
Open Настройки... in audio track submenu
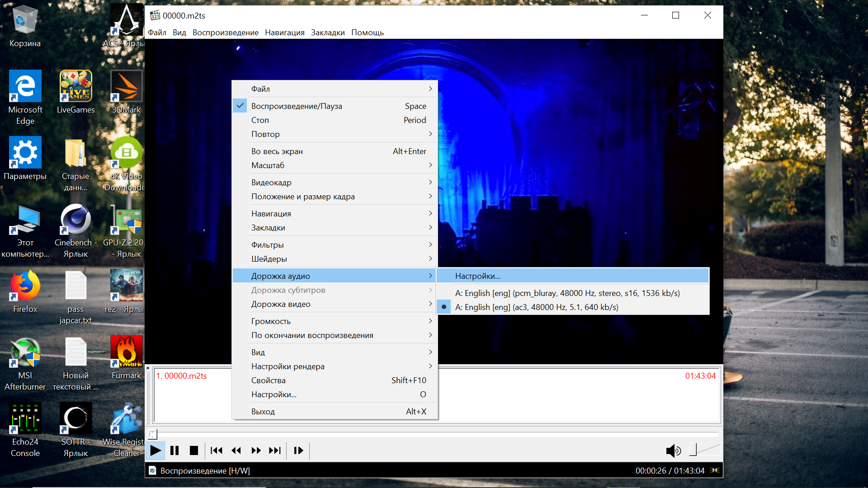(x=477, y=276)
